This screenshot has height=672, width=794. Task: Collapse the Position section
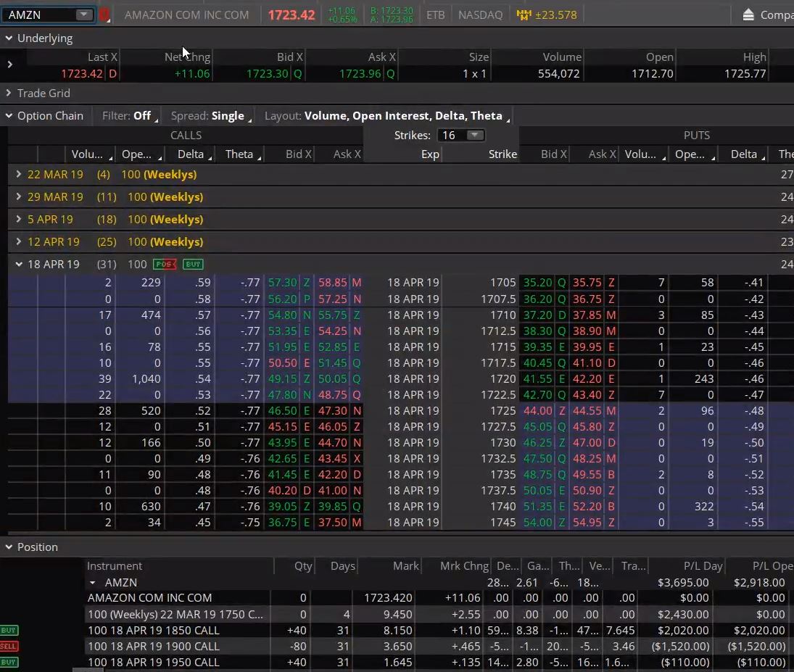pos(9,547)
